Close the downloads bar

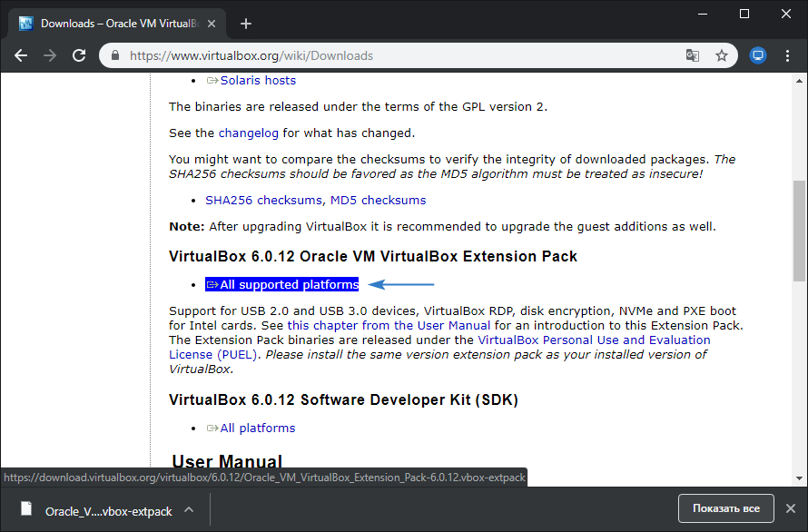tap(791, 508)
